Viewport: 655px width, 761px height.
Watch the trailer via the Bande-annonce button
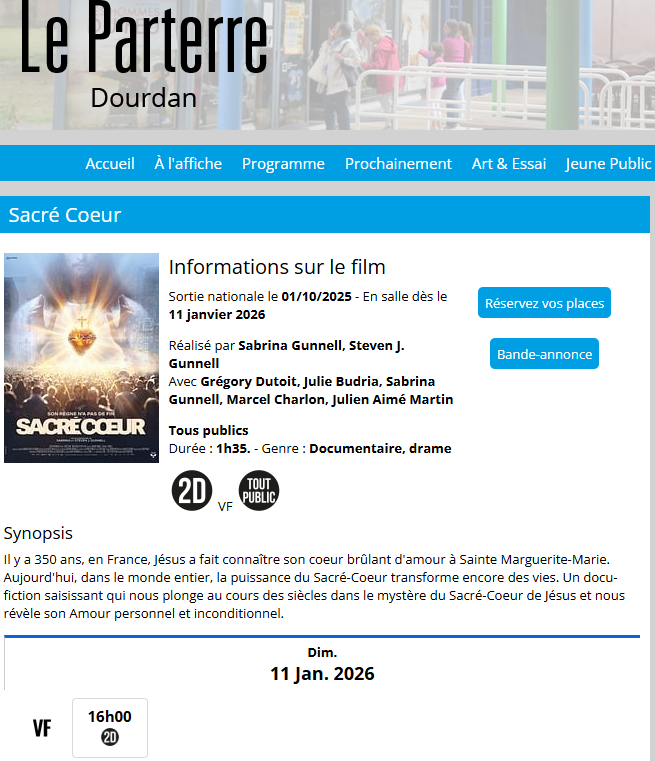[544, 354]
